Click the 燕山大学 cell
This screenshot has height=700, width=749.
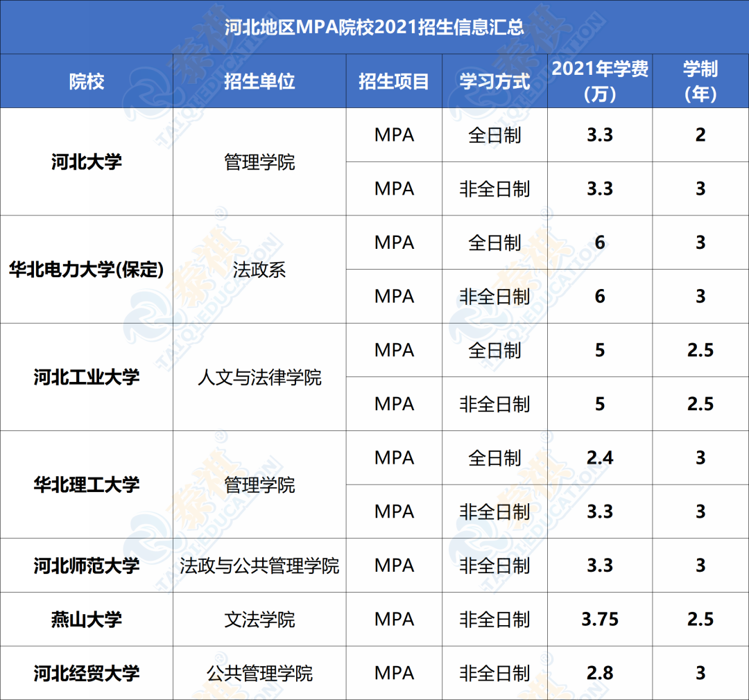tap(87, 619)
